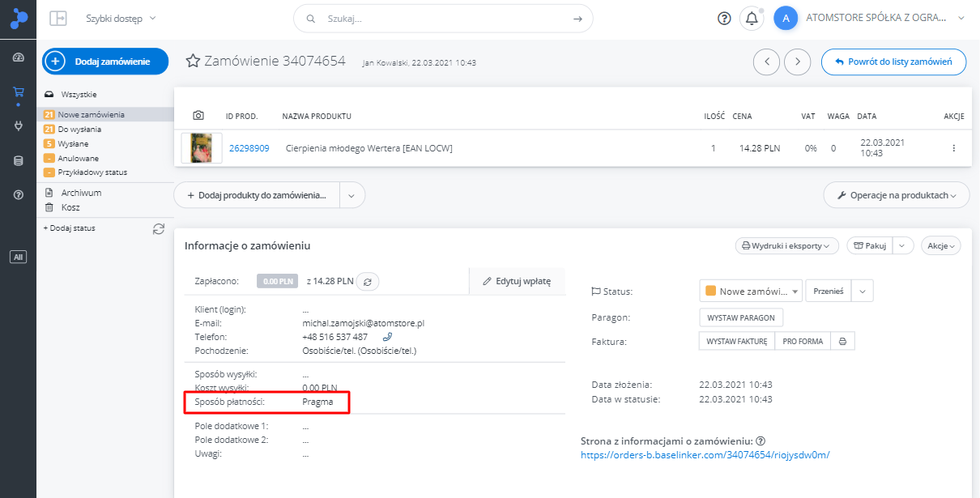
Task: Click the phone call icon next to number
Action: [x=387, y=337]
